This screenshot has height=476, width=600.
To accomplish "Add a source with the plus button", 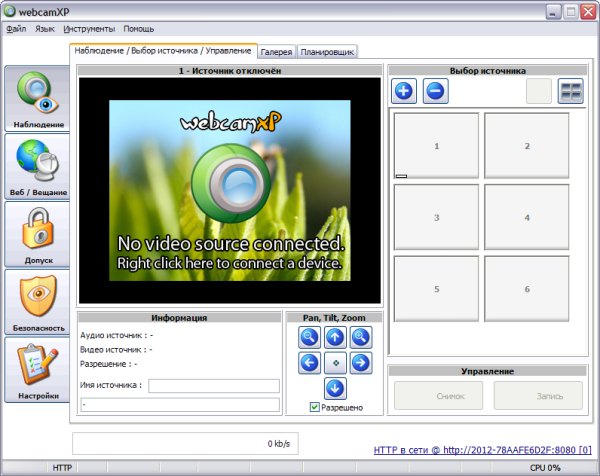I will click(x=404, y=91).
